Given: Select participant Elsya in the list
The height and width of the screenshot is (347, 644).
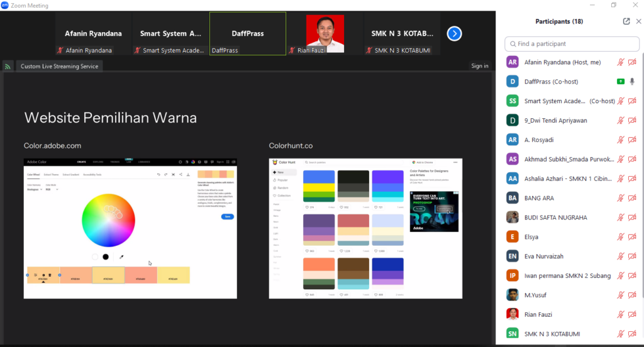Looking at the screenshot, I should point(572,237).
